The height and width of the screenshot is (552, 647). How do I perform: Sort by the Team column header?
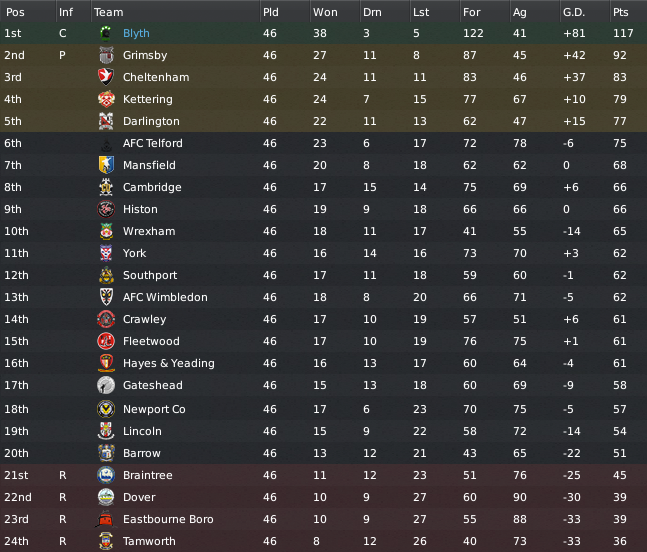109,12
